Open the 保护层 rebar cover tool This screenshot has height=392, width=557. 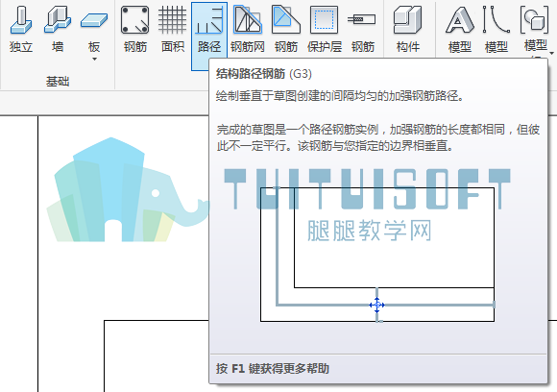(x=325, y=29)
